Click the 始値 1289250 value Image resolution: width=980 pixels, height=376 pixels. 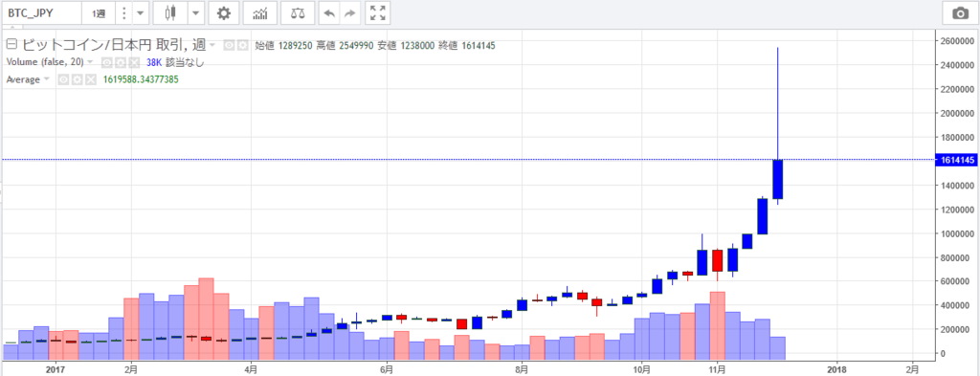283,46
